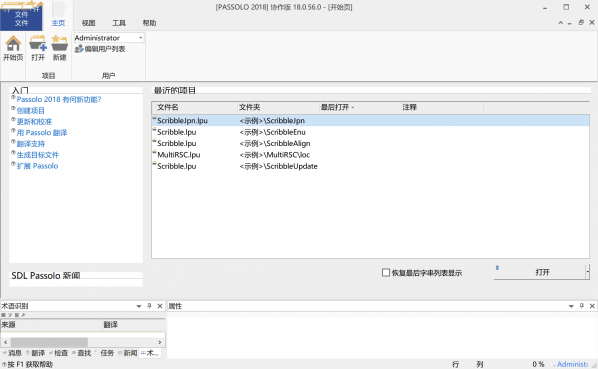
Task: Open the 术语识别 panel options dropdown arrow
Action: pos(139,306)
